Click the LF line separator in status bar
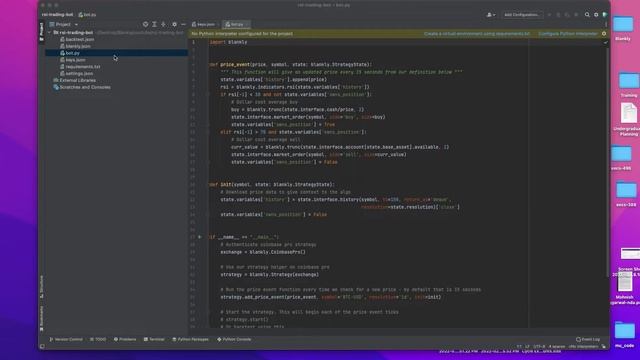640x360 pixels. [527, 347]
